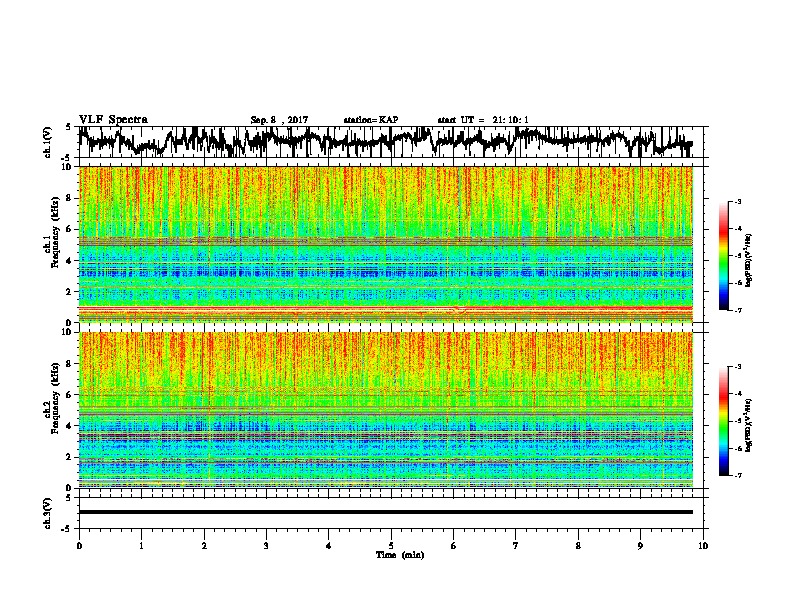Viewport: 792px width, 612px height.
Task: Click the 'ch.3(V)' axis label
Action: click(x=48, y=513)
